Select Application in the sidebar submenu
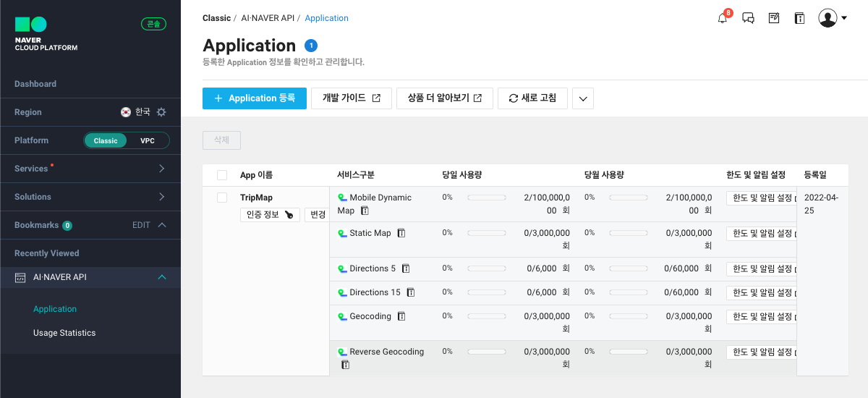The image size is (868, 398). (55, 309)
